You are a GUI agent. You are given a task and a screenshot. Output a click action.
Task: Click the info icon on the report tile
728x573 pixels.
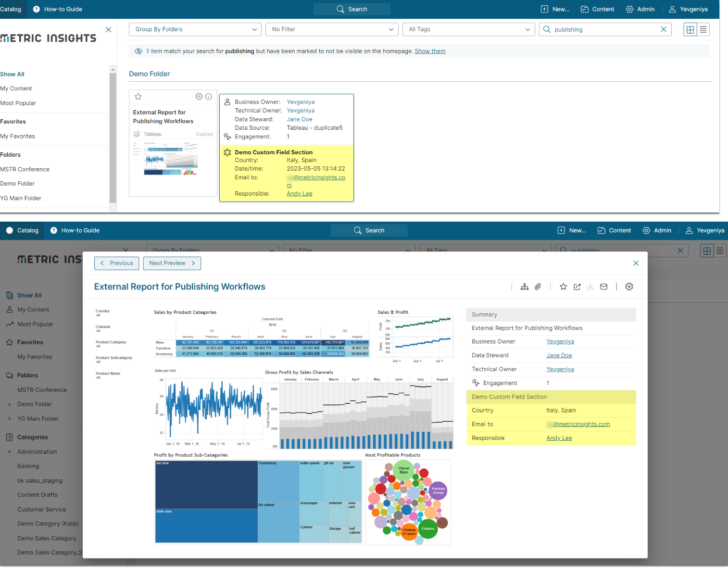pyautogui.click(x=209, y=97)
